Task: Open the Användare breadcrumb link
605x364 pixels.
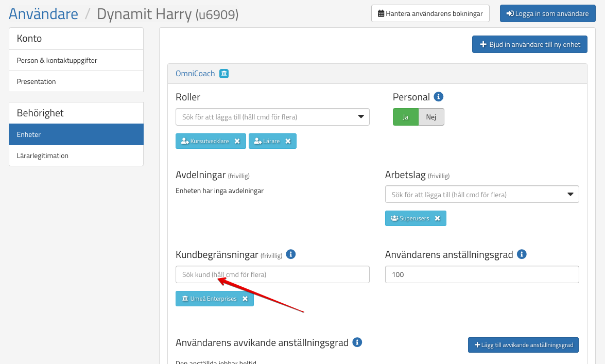Action: (44, 14)
